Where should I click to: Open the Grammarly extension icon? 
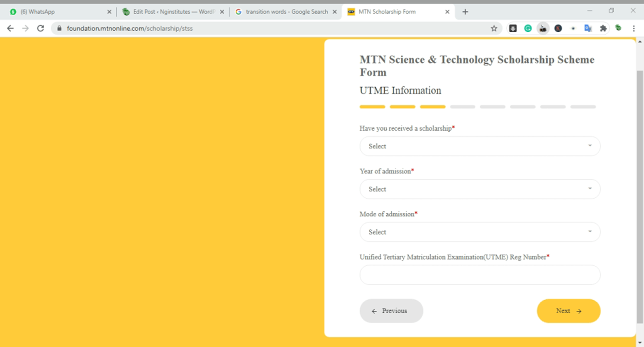pos(528,28)
